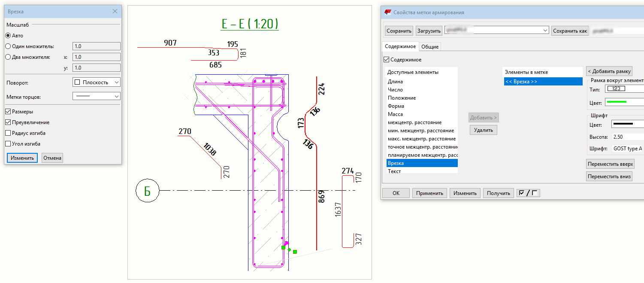Select Масса in available elements list
Viewport: 644px width, 283px height.
(x=395, y=114)
